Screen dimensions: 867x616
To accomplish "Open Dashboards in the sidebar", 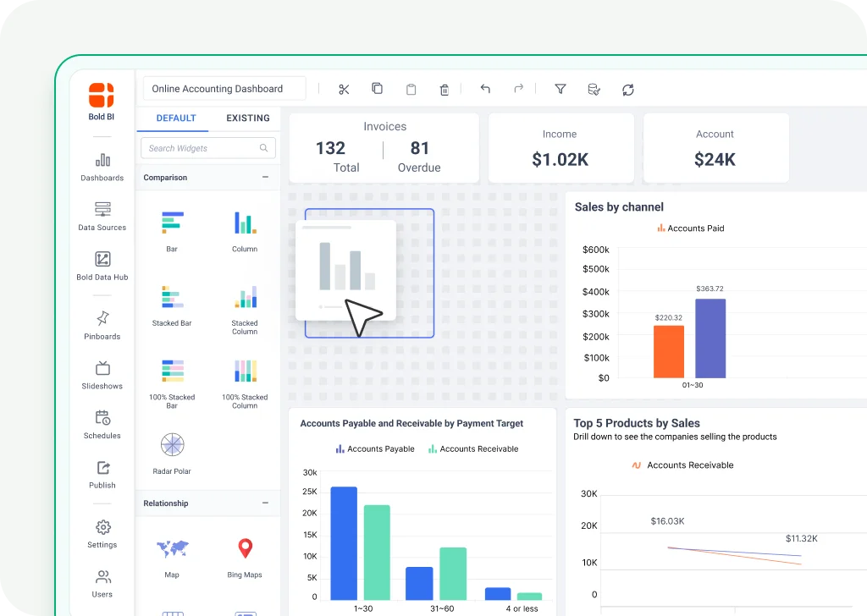I will (102, 168).
